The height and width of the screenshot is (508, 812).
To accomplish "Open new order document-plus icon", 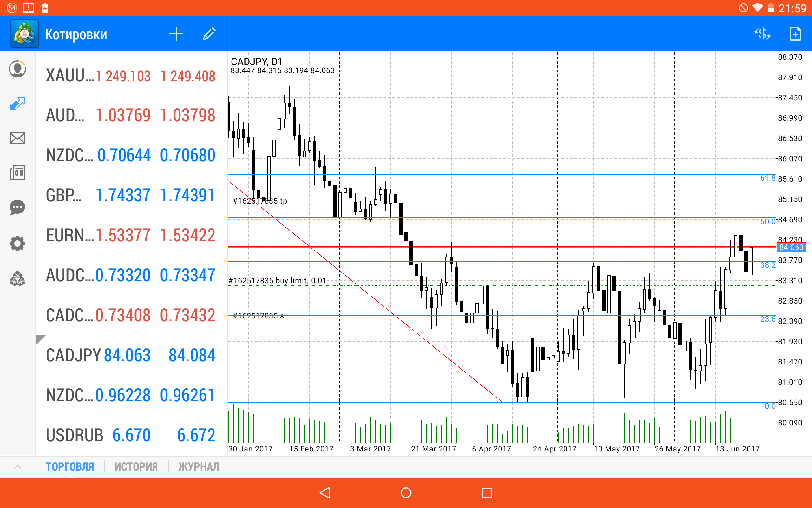I will tap(795, 34).
